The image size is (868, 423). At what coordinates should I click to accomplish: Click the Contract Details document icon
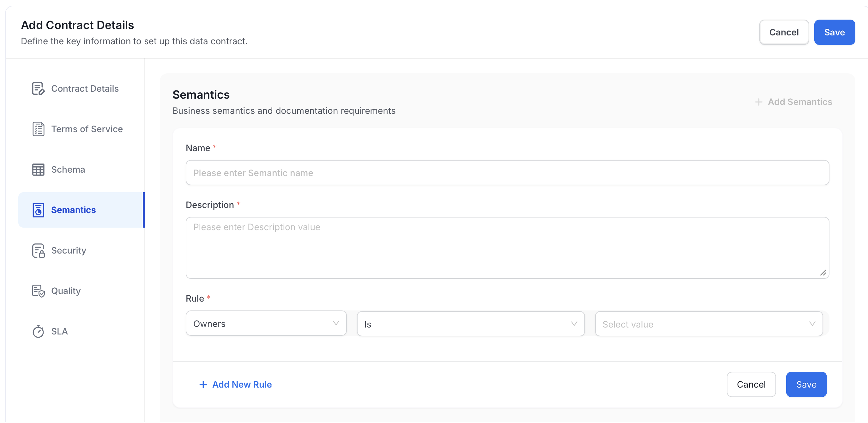click(38, 89)
